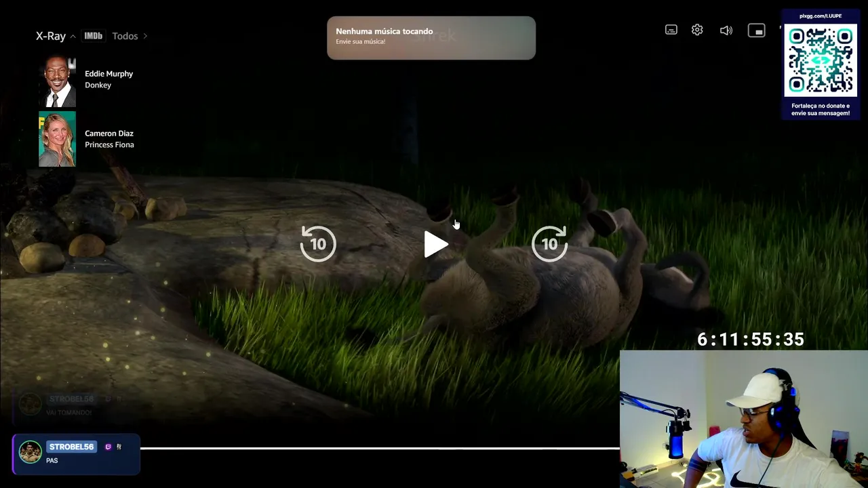The height and width of the screenshot is (488, 868).
Task: Rewind the video 10 seconds
Action: click(318, 243)
